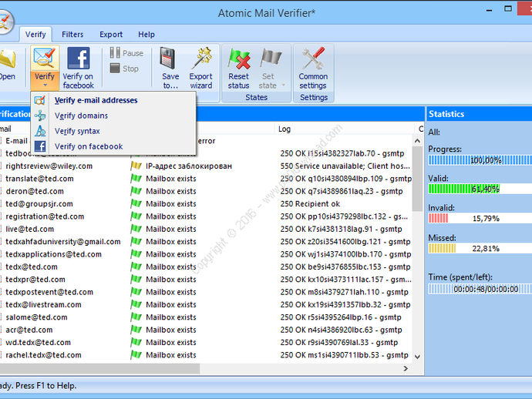Click the list scroll down arrow
Viewport: 532px width, 399px height.
[417, 357]
